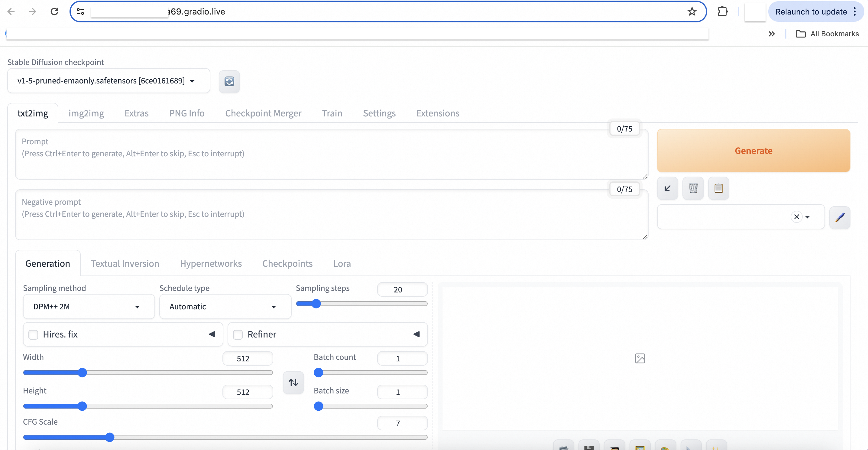Expand the Refiner section triangle

pyautogui.click(x=416, y=334)
